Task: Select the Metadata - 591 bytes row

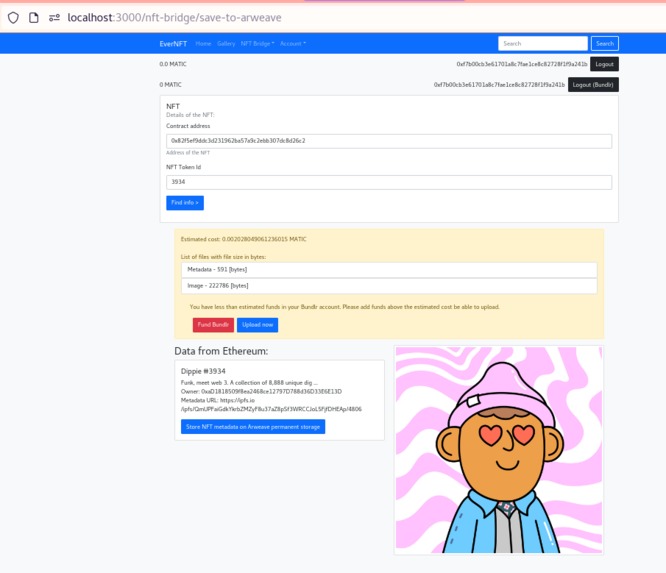Action: tap(389, 270)
